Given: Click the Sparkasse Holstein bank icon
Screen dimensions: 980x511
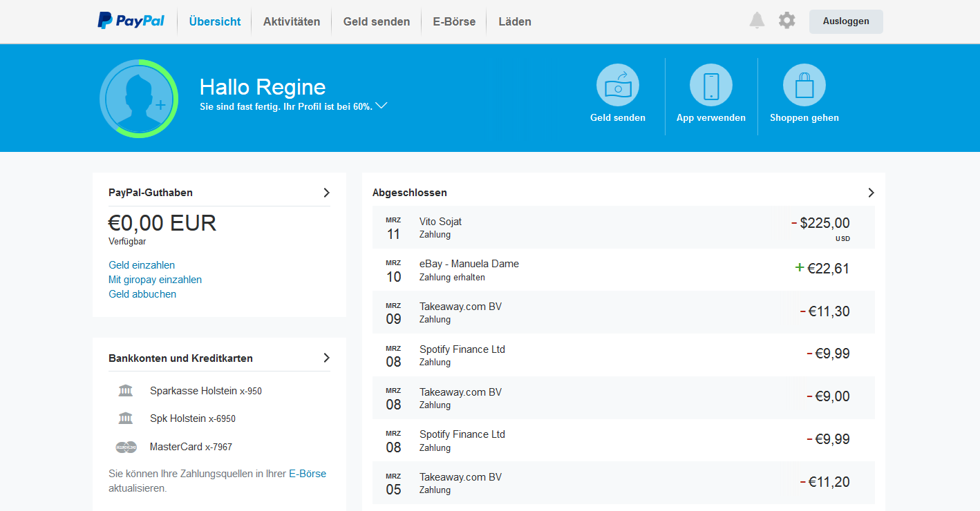Looking at the screenshot, I should tap(126, 391).
